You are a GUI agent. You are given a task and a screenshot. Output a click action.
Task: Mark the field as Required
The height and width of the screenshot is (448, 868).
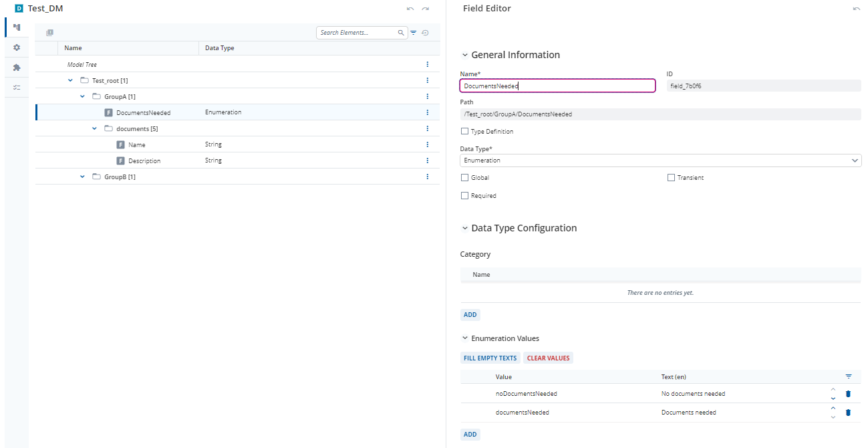[465, 196]
